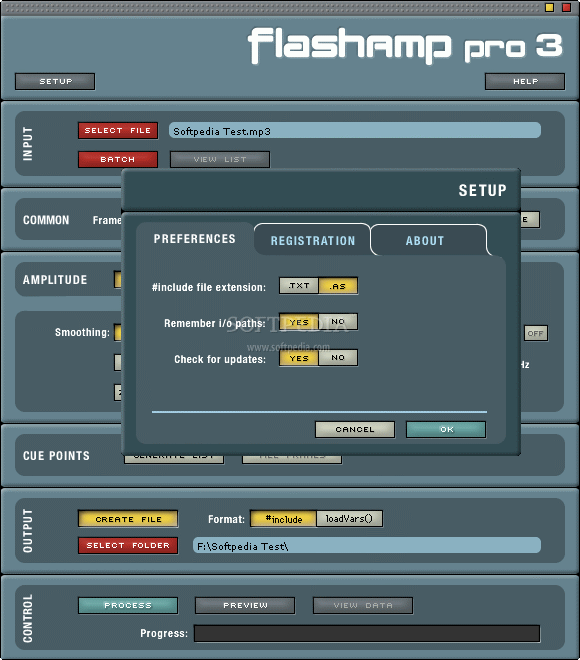Viewport: 580px width, 660px height.
Task: Click the Create File button
Action: [128, 519]
